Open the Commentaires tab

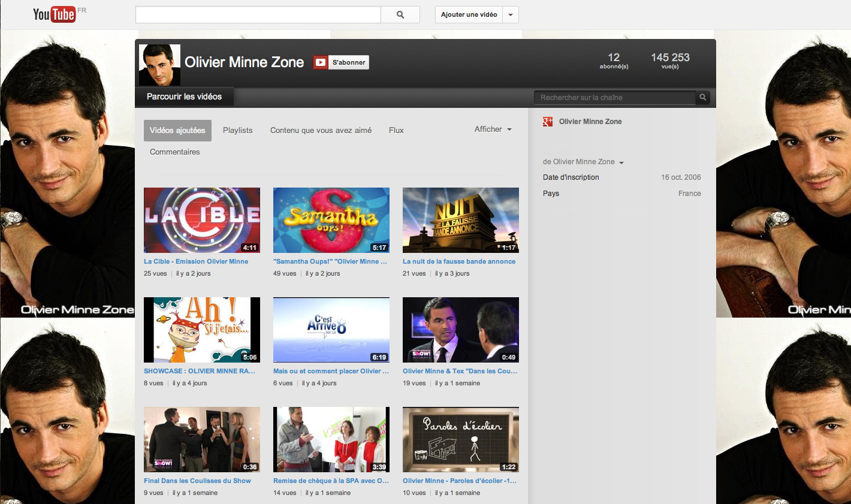[175, 152]
